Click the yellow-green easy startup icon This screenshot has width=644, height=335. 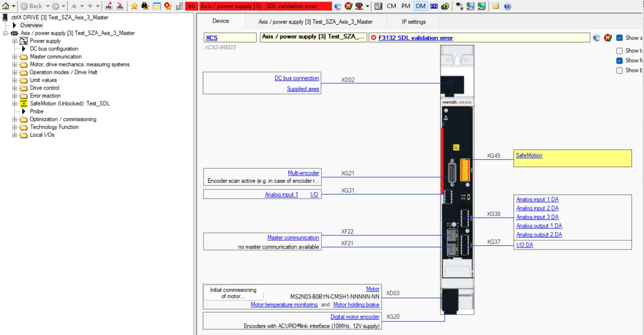click(x=445, y=6)
